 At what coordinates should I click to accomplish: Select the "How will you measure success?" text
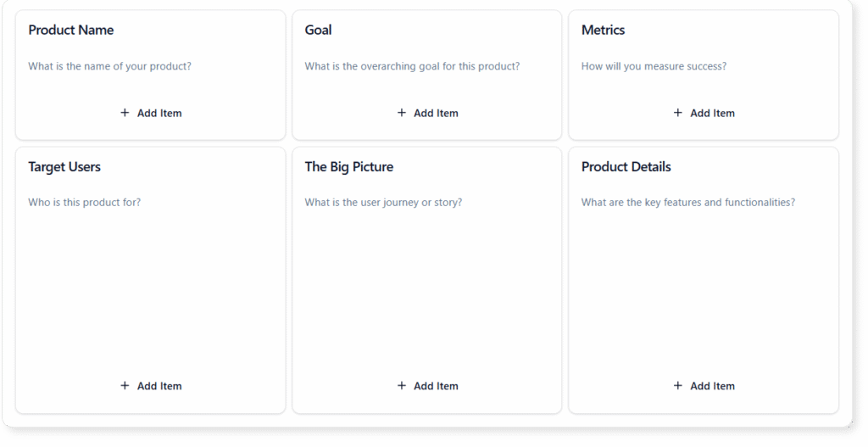click(654, 66)
